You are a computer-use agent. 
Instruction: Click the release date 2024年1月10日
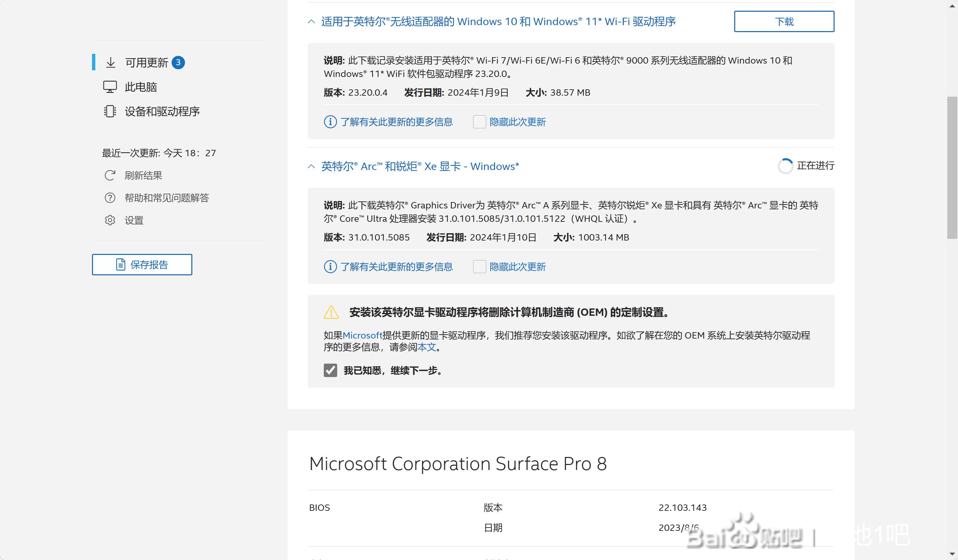pos(503,238)
